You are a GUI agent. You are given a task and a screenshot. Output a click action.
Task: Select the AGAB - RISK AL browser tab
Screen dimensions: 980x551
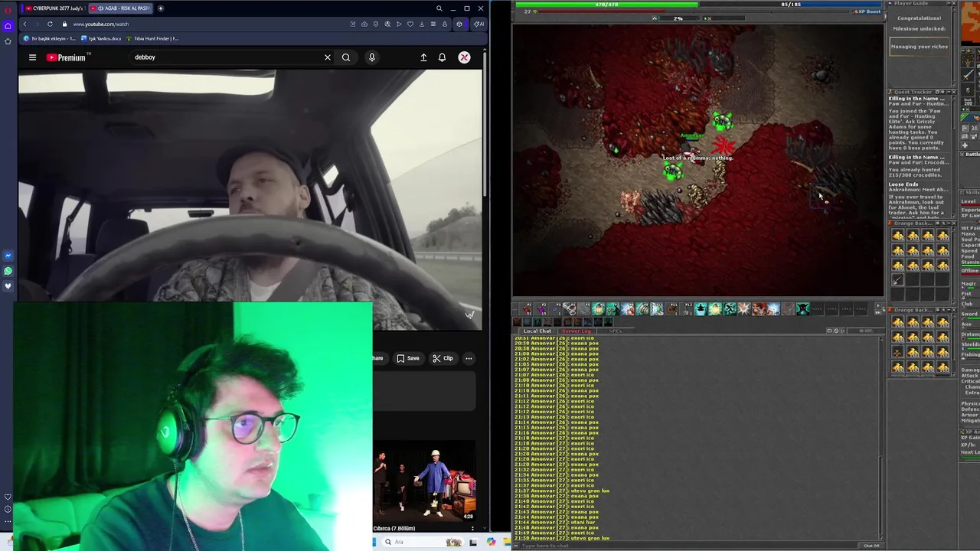tap(121, 8)
